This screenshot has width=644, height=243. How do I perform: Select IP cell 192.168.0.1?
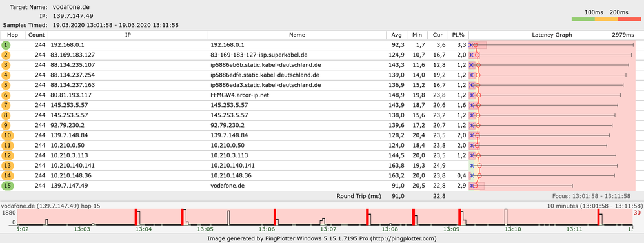pos(68,45)
